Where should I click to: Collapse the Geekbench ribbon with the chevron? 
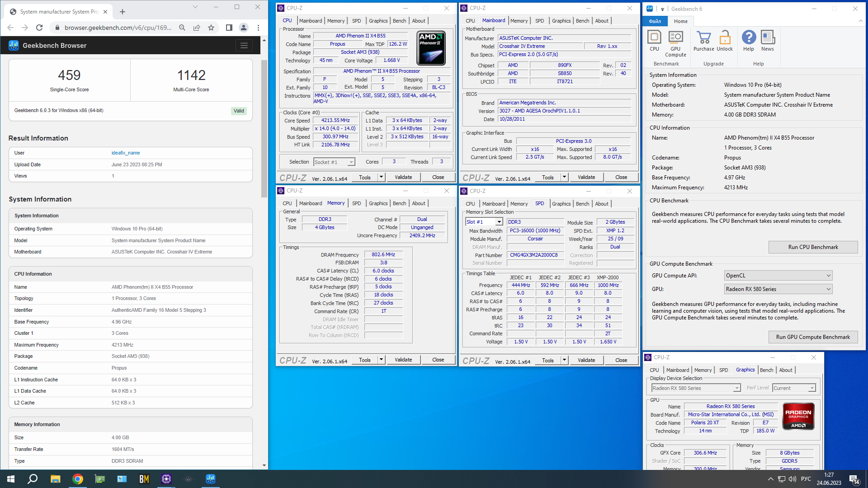860,21
